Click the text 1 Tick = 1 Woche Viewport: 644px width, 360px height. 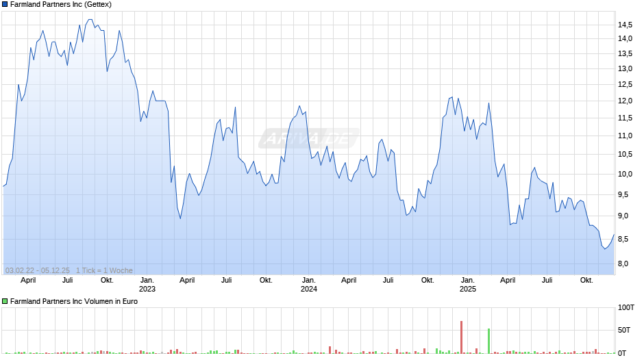104,270
